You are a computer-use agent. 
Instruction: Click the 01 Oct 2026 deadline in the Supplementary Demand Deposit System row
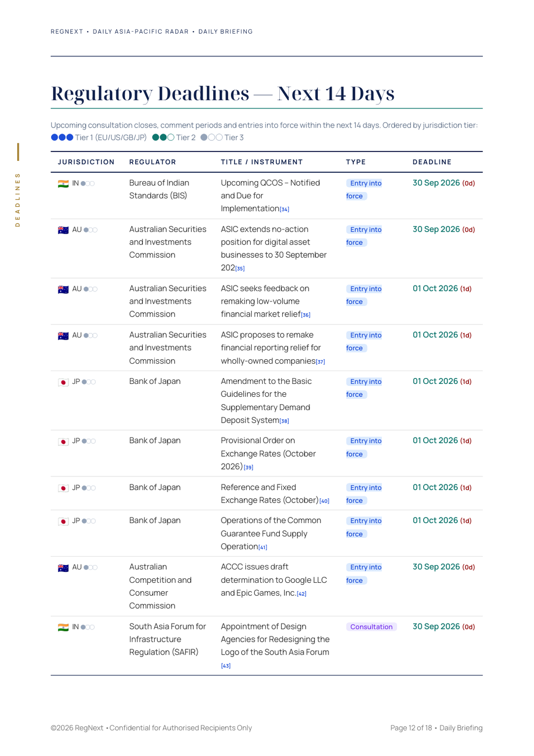(442, 381)
